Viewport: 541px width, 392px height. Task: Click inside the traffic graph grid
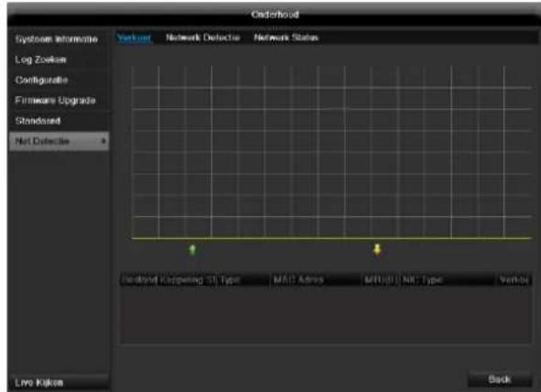[331, 152]
